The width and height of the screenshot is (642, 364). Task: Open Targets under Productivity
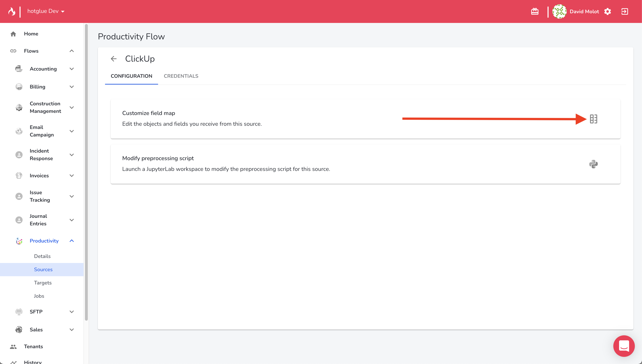[43, 283]
